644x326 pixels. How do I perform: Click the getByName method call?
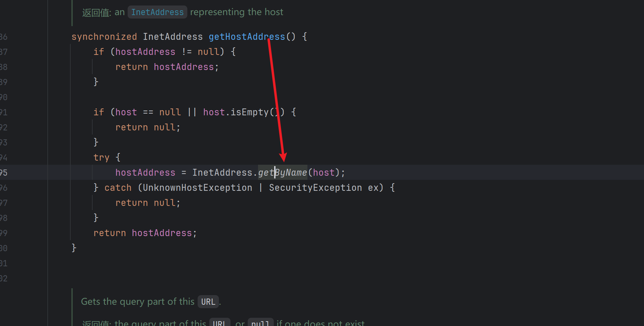[283, 173]
